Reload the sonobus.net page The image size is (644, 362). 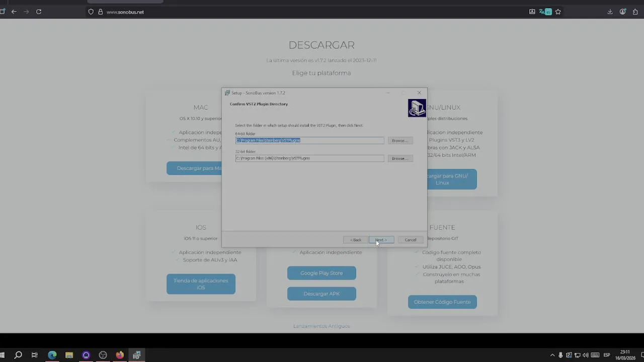[x=39, y=12]
